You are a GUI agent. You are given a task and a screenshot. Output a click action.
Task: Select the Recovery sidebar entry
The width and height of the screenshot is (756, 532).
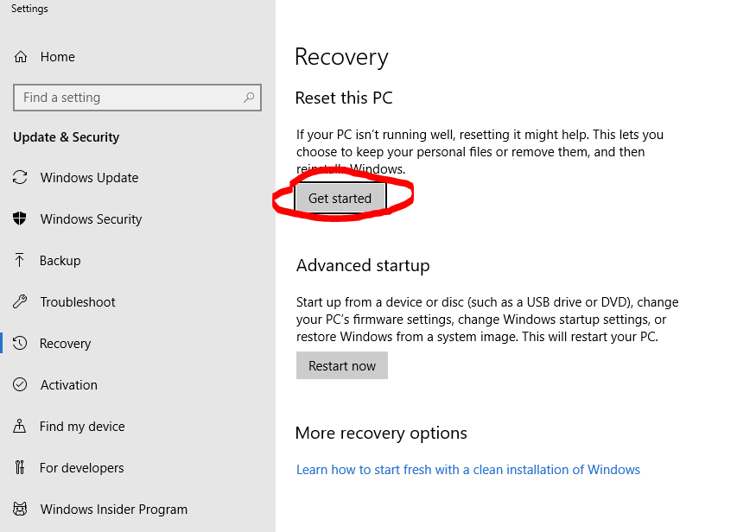point(138,343)
